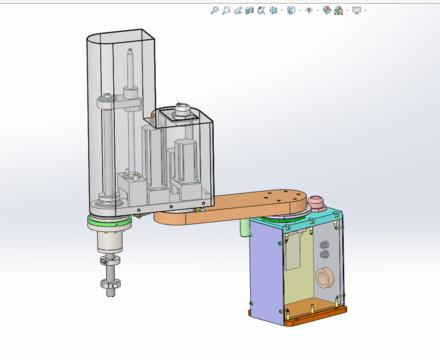Open the View Settings monitor icon
The width and height of the screenshot is (440, 360).
point(357,10)
